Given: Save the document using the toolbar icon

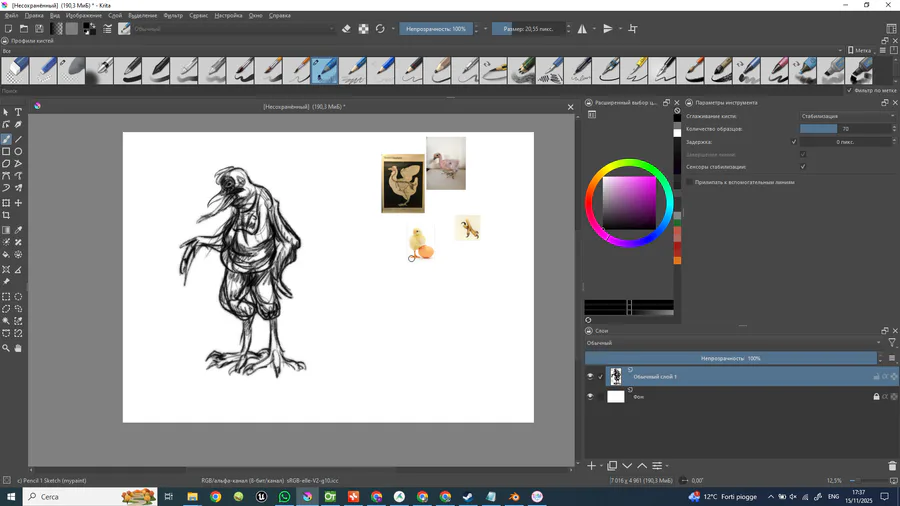Looking at the screenshot, I should click(39, 29).
